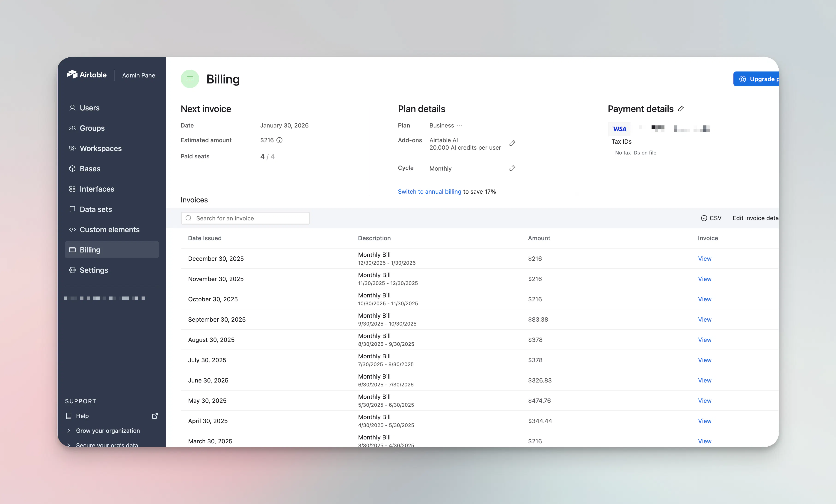Open Workspaces in the sidebar

[x=112, y=148]
